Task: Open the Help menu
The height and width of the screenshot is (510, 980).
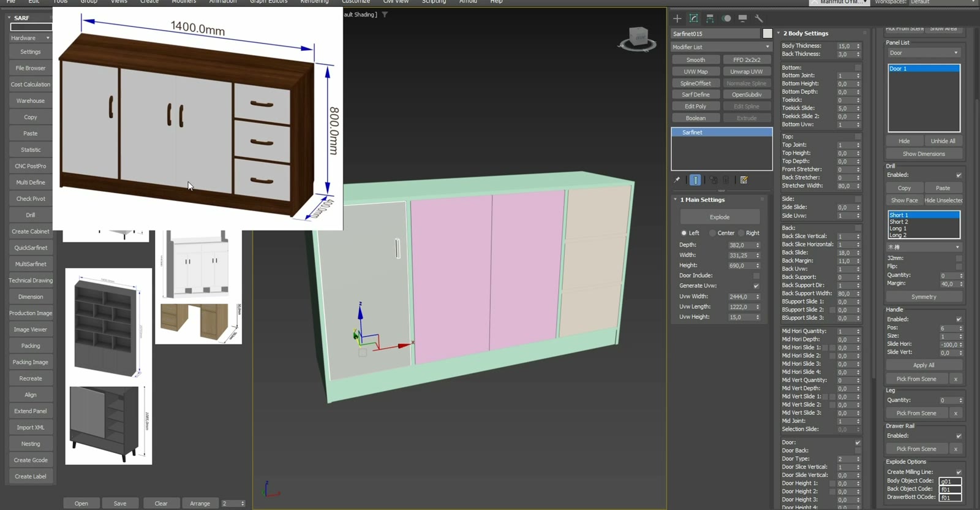Action: click(496, 2)
